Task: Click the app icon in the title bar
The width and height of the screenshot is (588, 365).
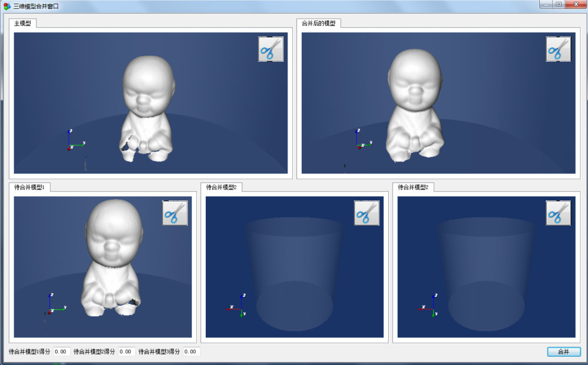Action: [6, 6]
